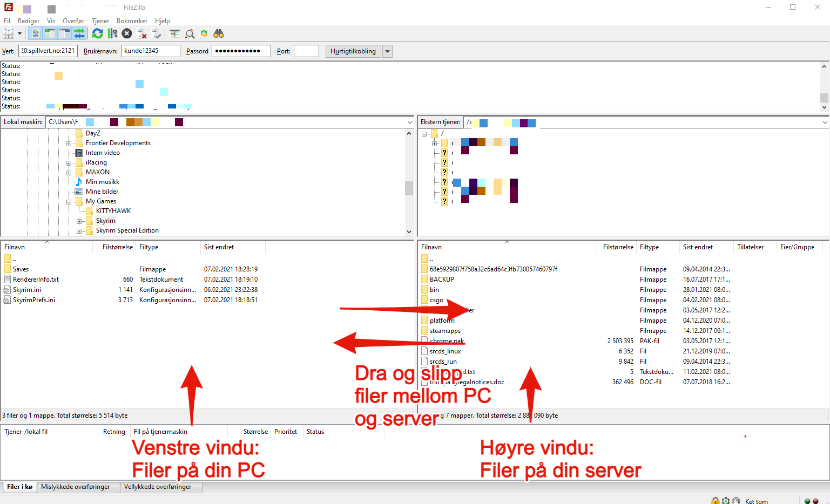
Task: Open the Ekstern tjener path dropdown
Action: tap(825, 122)
